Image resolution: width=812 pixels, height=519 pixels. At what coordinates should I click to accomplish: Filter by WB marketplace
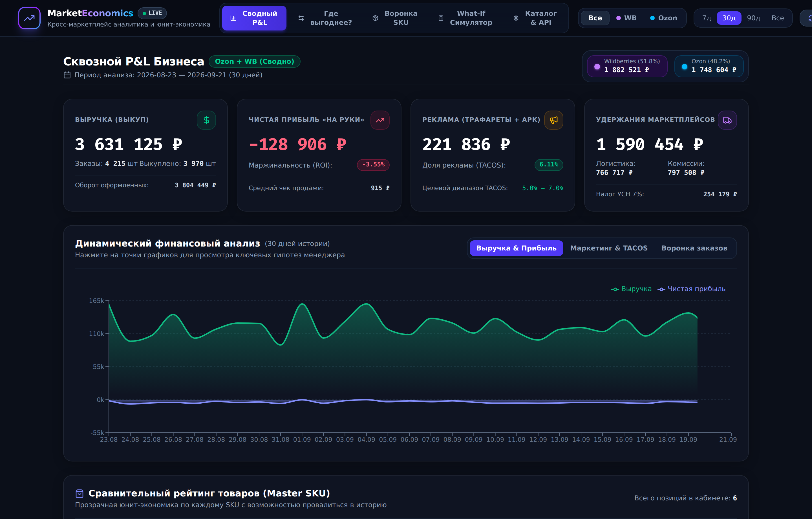pyautogui.click(x=626, y=18)
